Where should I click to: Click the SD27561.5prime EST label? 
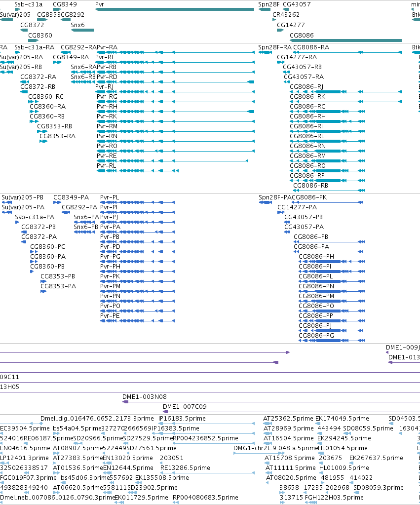click(152, 448)
